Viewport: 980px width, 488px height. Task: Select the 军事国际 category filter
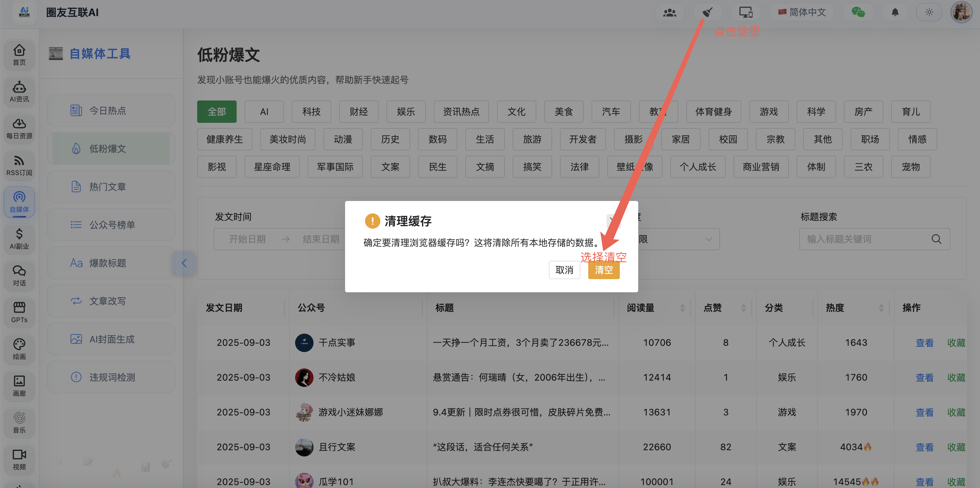coord(335,167)
